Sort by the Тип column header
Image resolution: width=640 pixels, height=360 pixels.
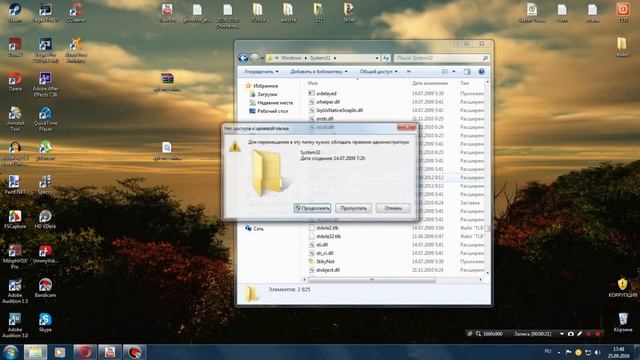point(464,83)
